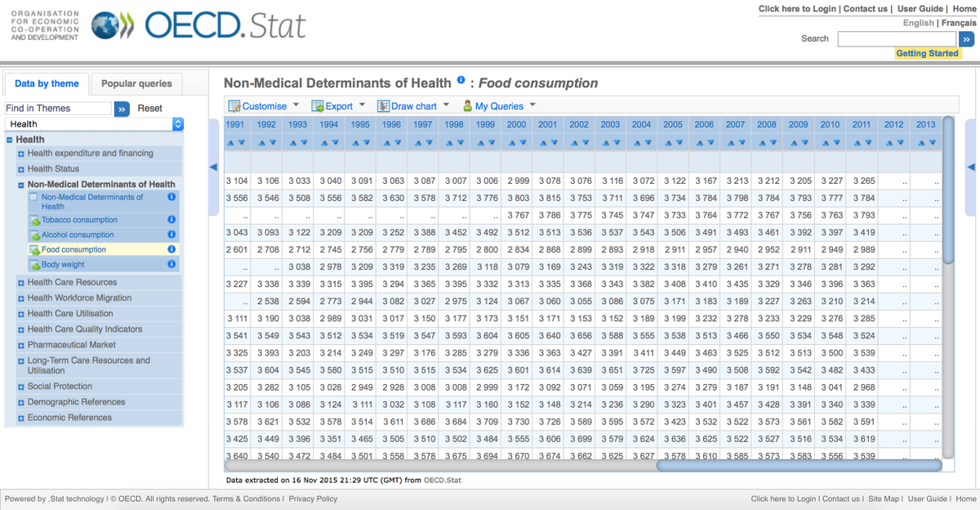
Task: Focus the top Search input field
Action: click(897, 38)
